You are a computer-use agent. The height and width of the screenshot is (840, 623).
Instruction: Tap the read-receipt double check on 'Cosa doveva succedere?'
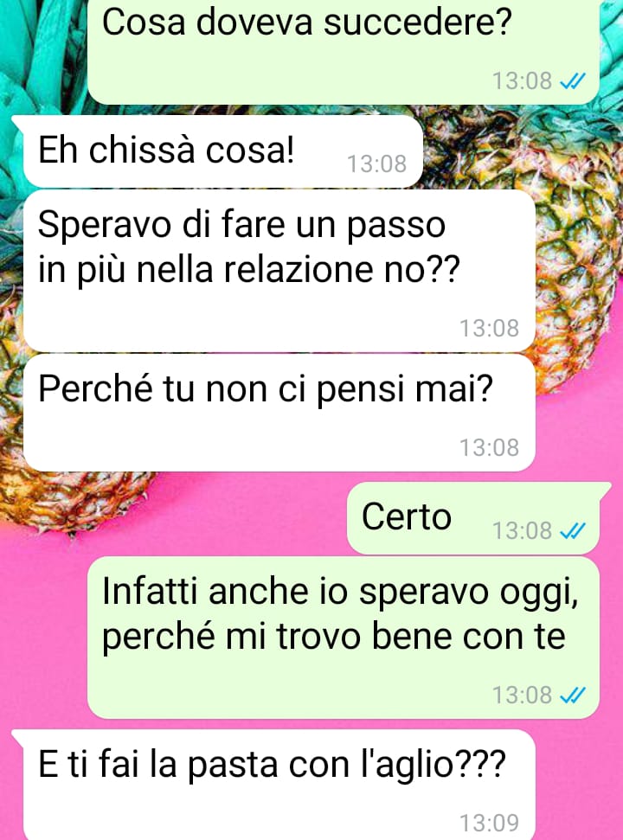pos(573,81)
